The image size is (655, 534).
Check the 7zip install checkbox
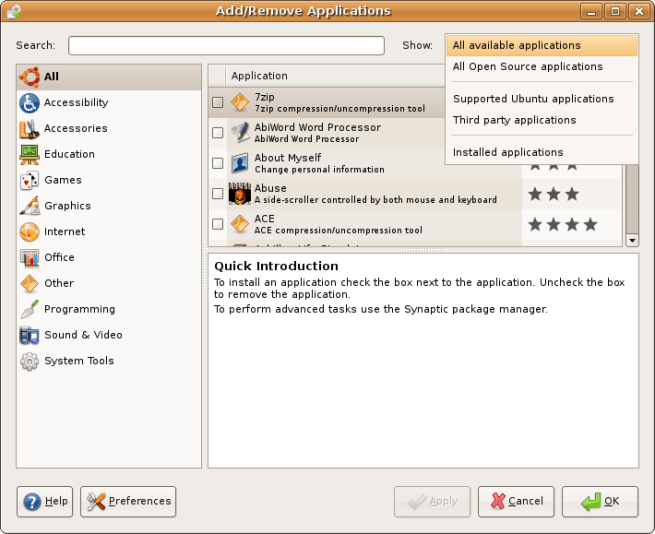click(x=218, y=102)
